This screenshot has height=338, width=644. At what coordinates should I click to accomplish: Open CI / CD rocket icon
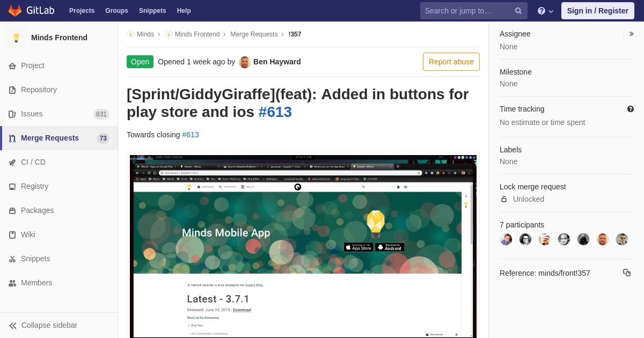(x=12, y=163)
